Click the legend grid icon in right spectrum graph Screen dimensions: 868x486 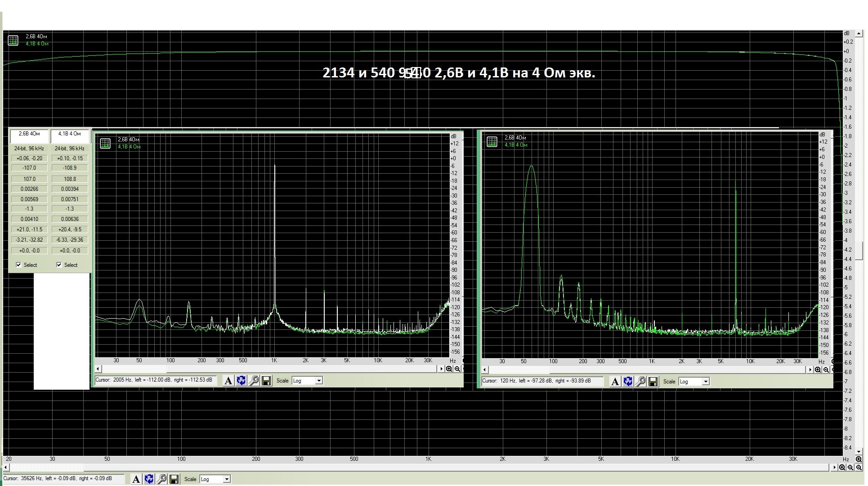(492, 142)
